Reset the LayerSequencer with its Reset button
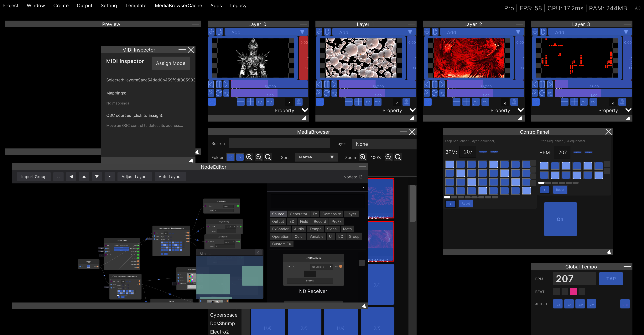Viewport: 644px width, 335px height. tap(466, 204)
